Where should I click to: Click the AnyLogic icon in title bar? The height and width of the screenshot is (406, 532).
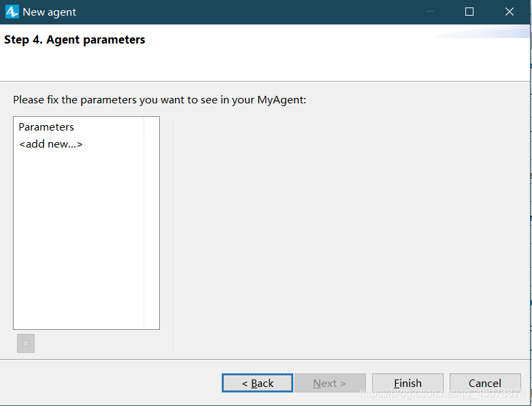(x=12, y=12)
